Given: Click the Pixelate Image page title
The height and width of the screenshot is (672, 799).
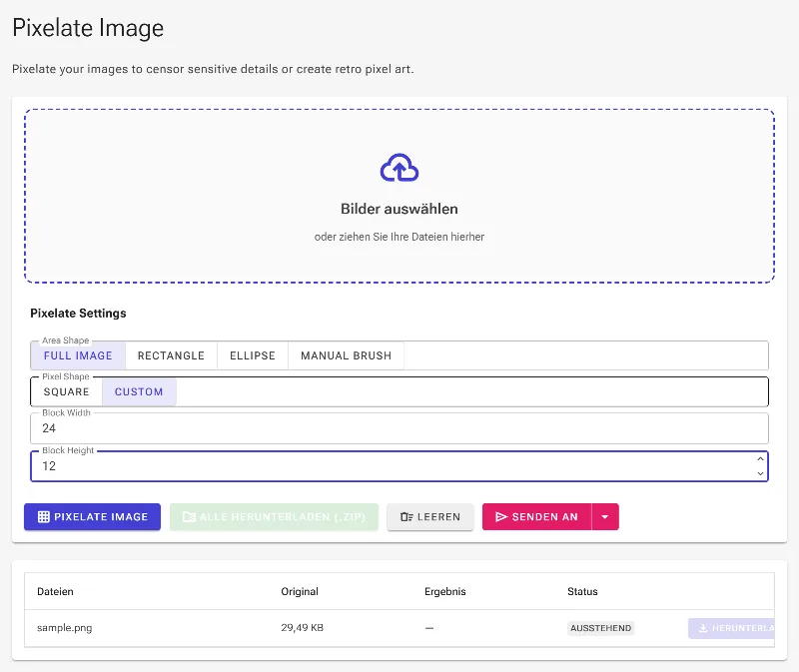Looking at the screenshot, I should [88, 28].
